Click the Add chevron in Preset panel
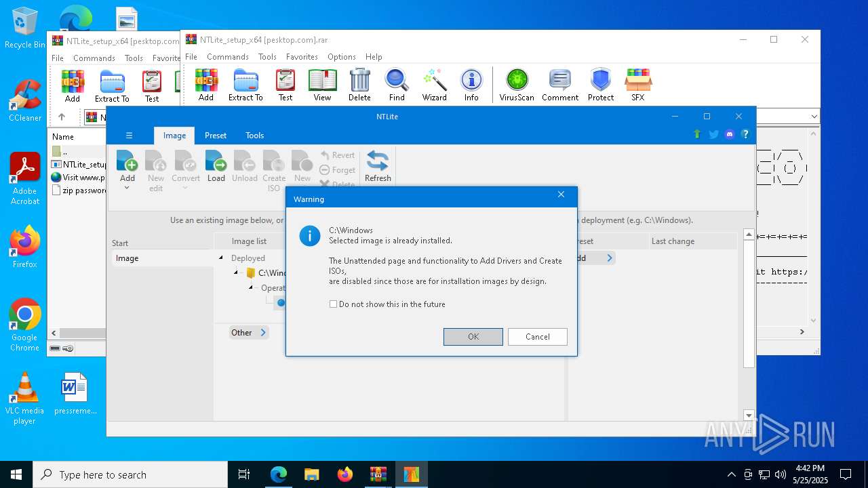Viewport: 868px width, 488px height. pos(610,258)
